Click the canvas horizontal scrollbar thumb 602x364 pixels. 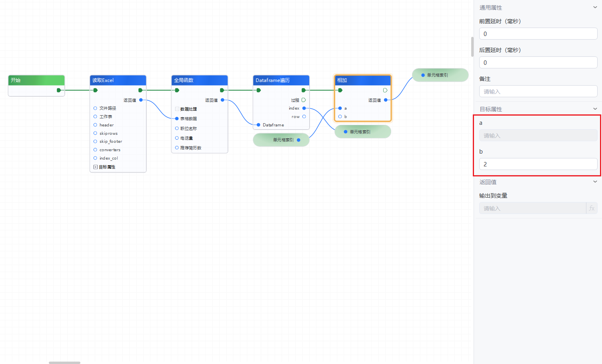coord(64,363)
